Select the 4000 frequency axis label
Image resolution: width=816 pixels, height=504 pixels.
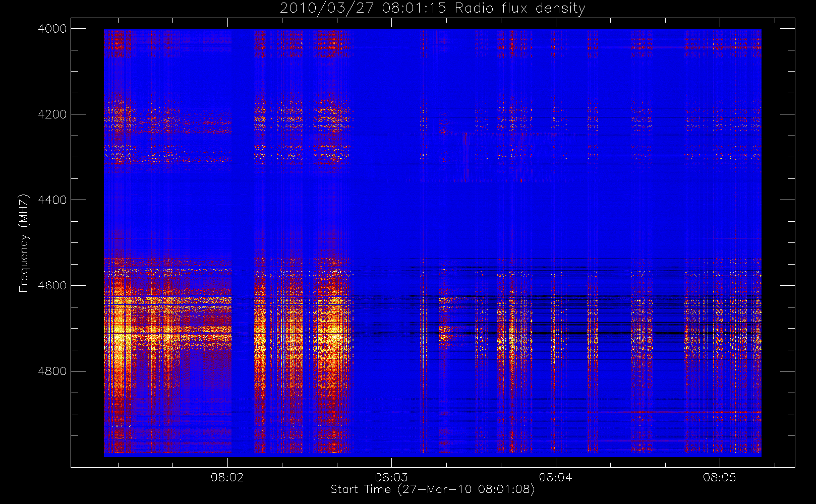[x=52, y=29]
